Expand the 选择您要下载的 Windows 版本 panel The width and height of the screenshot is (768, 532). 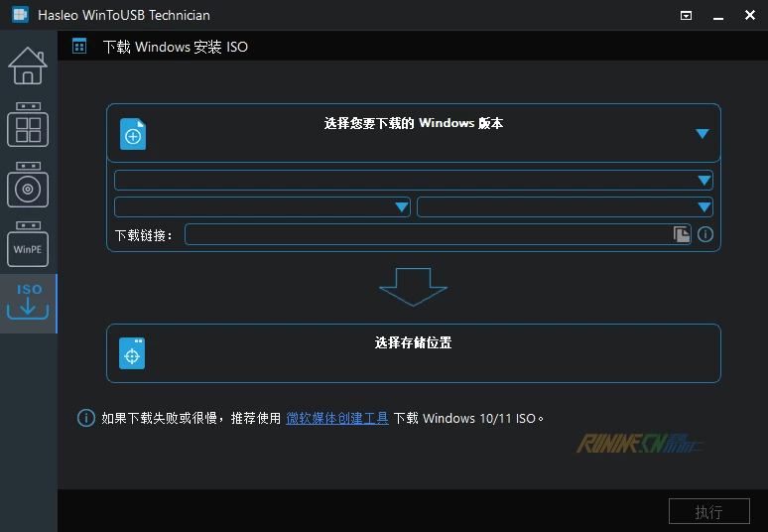(702, 134)
